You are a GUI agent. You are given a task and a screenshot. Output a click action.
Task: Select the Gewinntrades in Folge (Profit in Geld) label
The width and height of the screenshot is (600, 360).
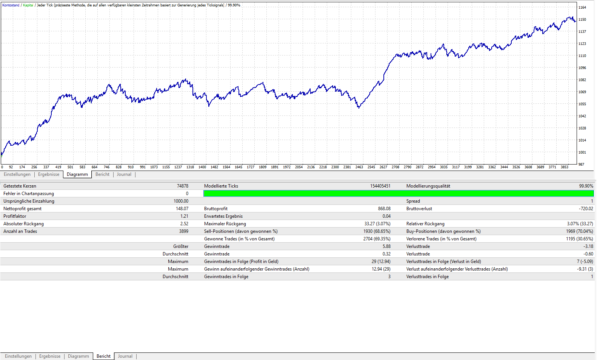[x=241, y=262]
